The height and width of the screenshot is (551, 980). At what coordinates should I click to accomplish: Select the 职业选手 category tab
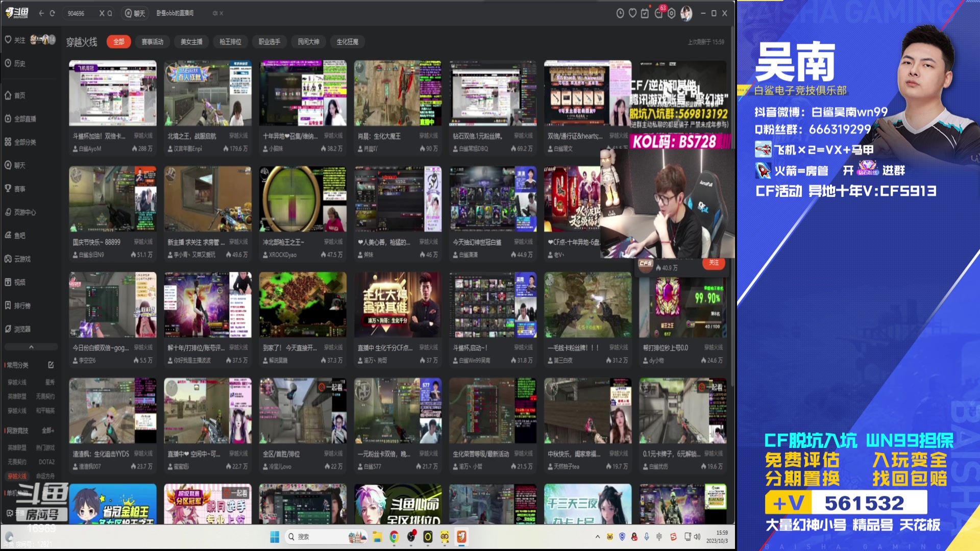tap(269, 42)
